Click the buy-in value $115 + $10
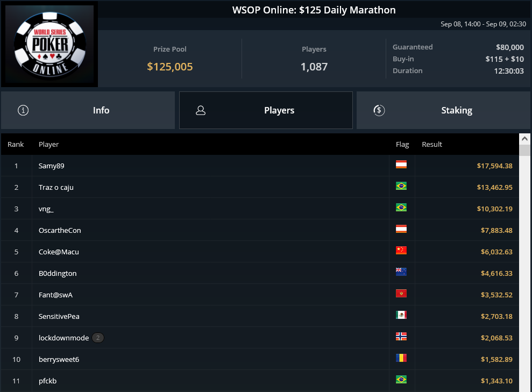This screenshot has height=392, width=532. (x=505, y=59)
